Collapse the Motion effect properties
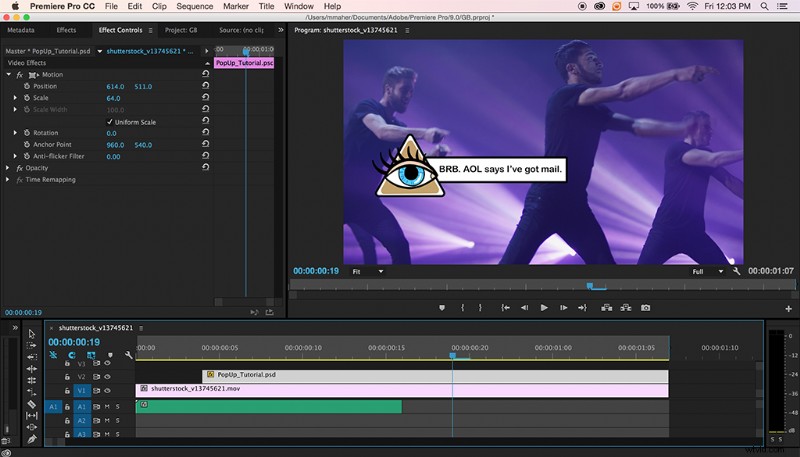Viewport: 800px width, 457px height. tap(8, 74)
